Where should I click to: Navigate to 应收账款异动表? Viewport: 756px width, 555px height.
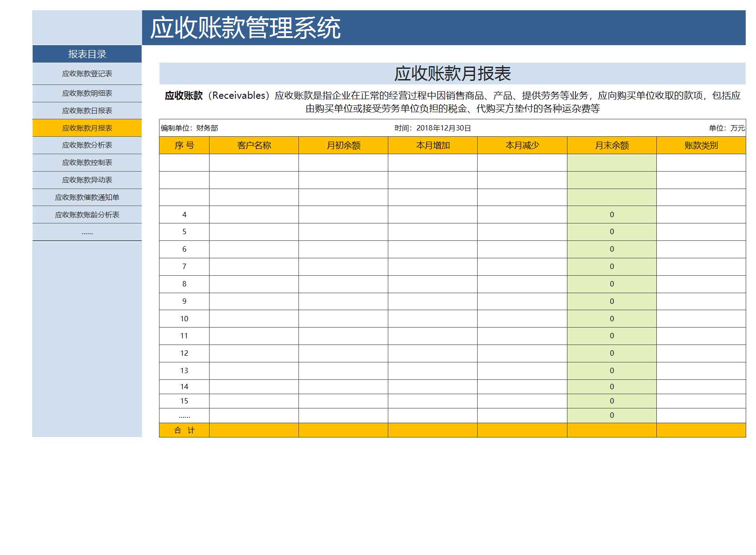coord(87,180)
